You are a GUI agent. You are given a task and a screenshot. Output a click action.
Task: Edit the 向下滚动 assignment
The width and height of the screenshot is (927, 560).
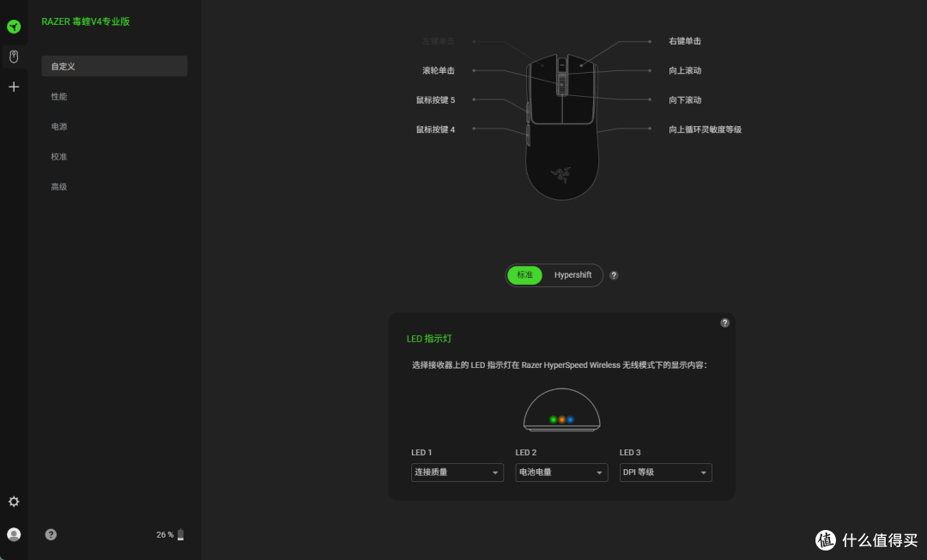click(685, 100)
